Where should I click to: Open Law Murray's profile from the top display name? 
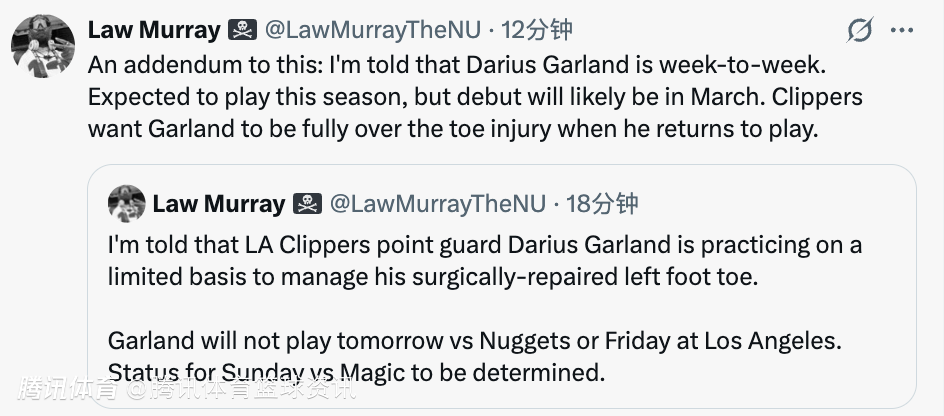click(154, 31)
